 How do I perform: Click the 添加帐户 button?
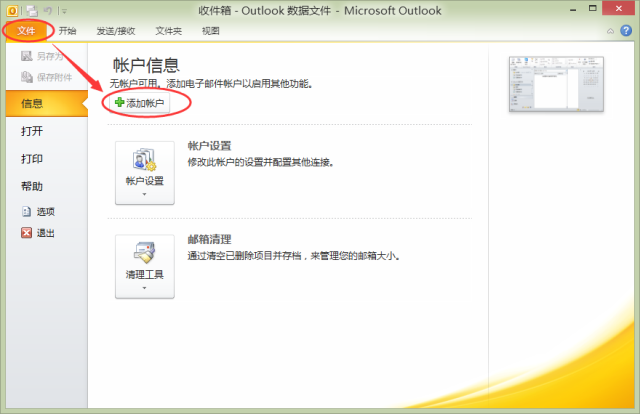point(140,103)
